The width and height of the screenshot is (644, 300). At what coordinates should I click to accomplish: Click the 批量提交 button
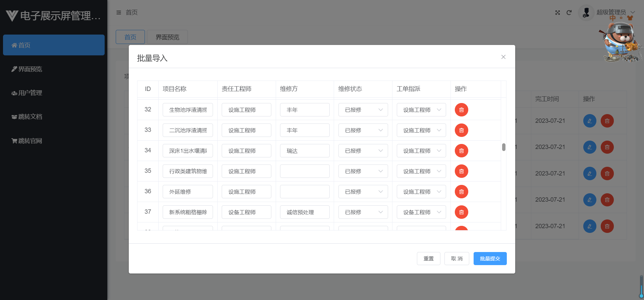coord(490,258)
